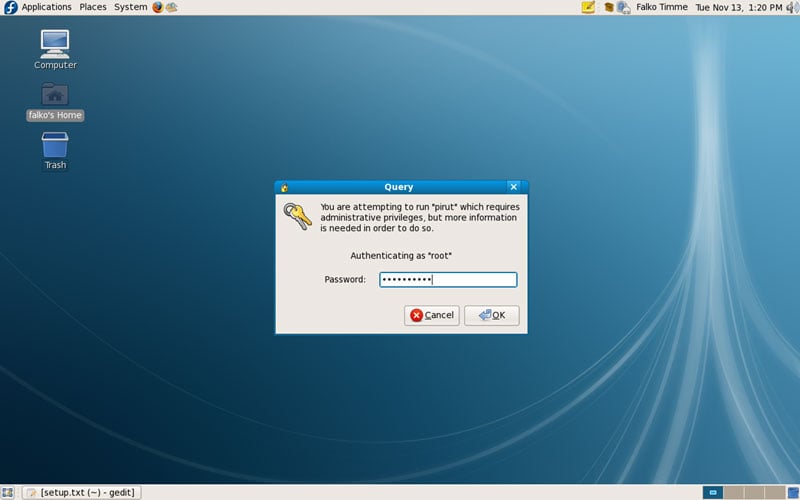
Task: Open the sticky notes panel icon
Action: point(588,7)
